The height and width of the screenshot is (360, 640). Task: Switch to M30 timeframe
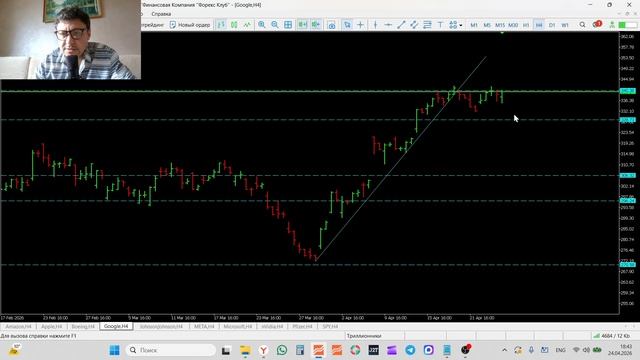(513, 25)
